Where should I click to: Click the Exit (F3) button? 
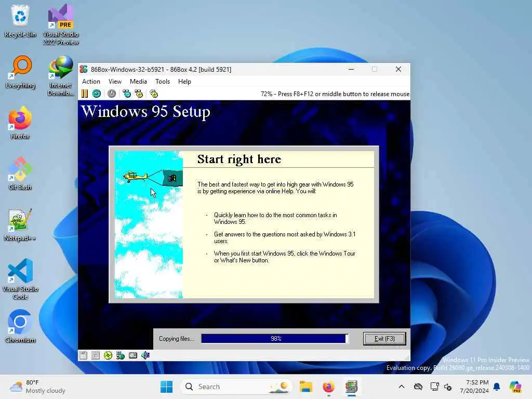[x=384, y=339]
